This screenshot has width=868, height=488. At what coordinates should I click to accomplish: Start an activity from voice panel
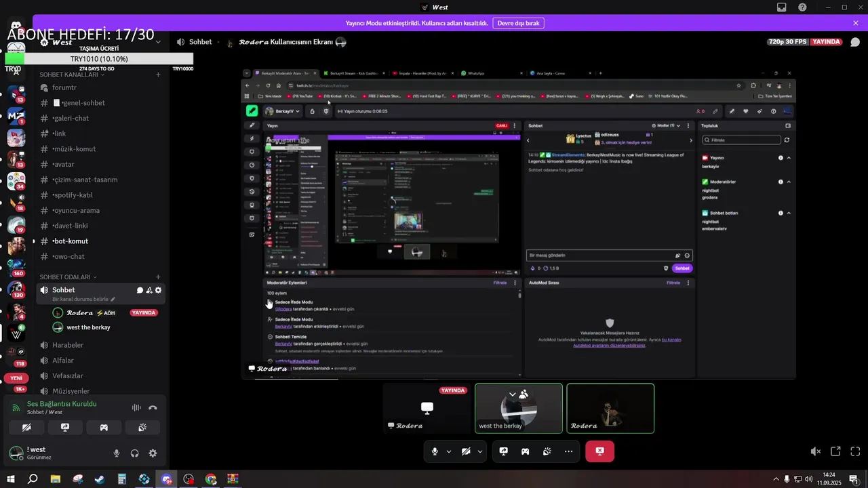[104, 428]
